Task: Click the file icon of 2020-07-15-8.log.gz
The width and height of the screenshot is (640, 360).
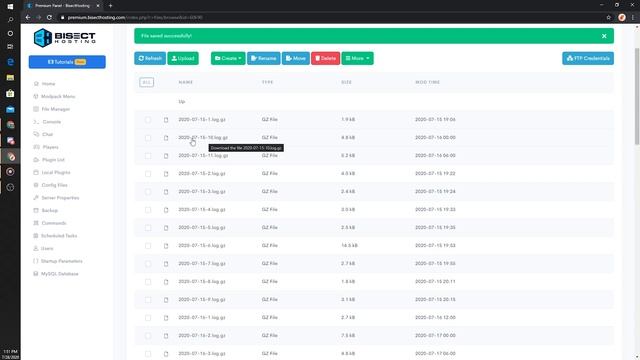Action: [166, 282]
